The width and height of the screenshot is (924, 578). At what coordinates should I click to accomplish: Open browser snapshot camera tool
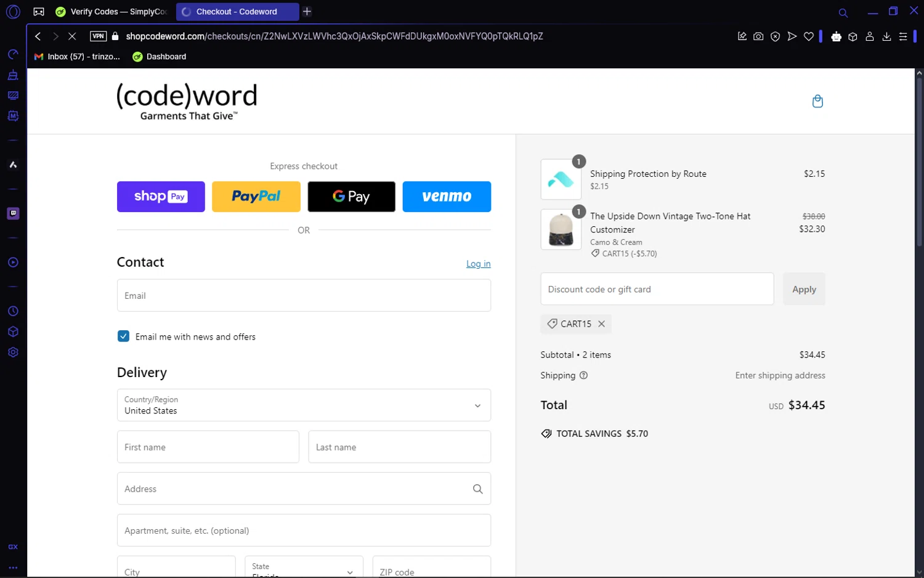tap(758, 36)
